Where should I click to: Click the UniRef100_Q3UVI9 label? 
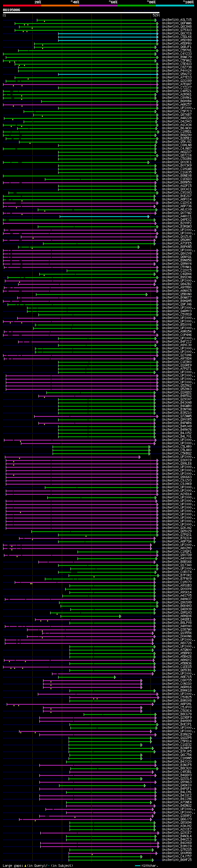177,461
